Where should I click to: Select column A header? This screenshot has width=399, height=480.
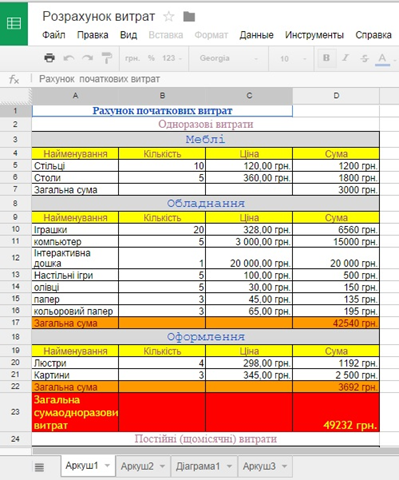point(75,96)
